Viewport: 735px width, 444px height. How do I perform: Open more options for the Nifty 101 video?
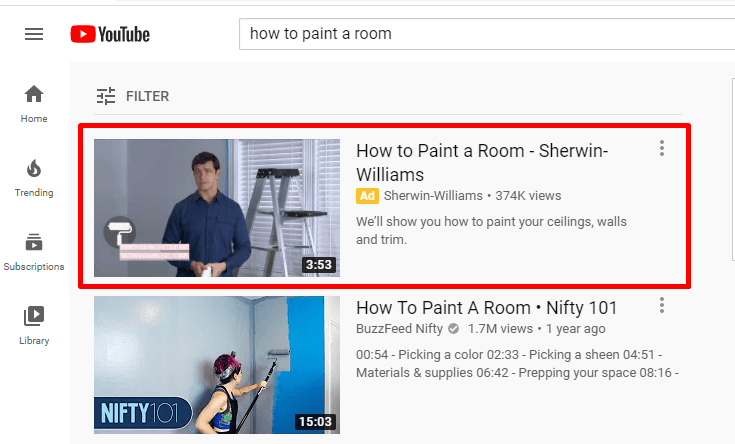(662, 305)
